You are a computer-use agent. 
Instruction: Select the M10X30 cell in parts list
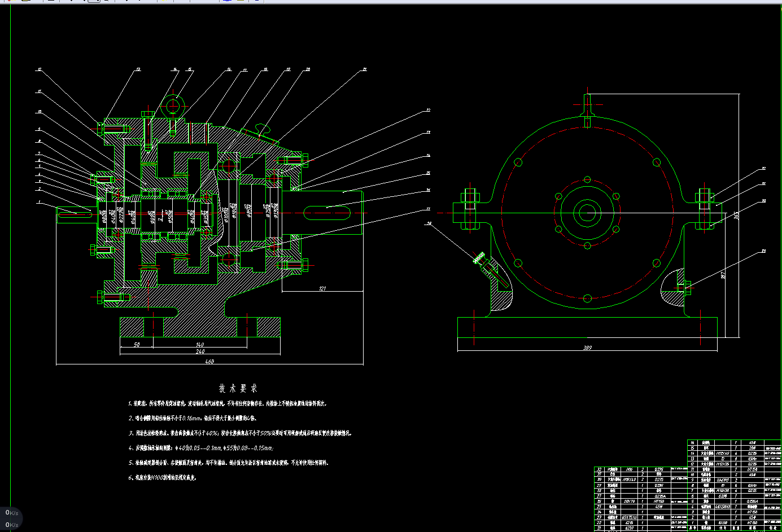723,490
